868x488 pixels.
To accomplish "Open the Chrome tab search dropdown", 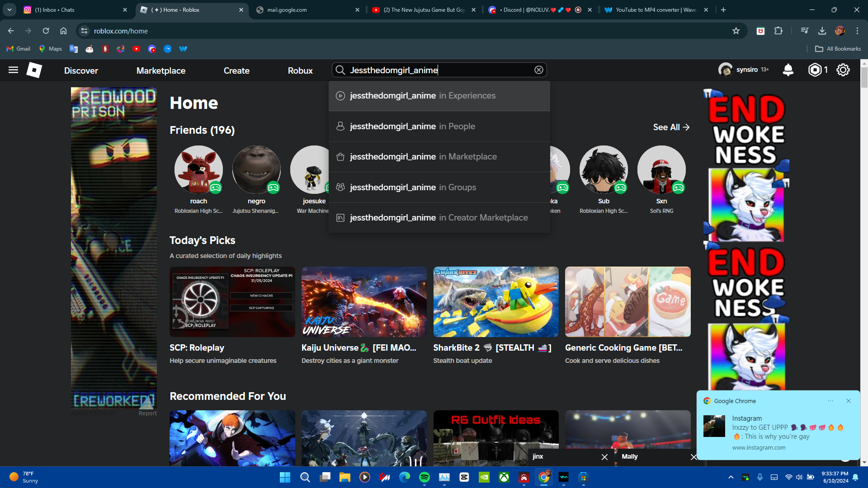I will click(9, 9).
